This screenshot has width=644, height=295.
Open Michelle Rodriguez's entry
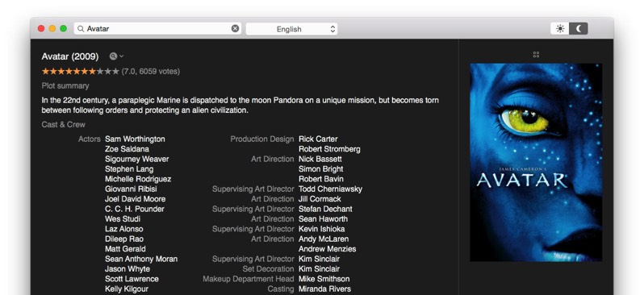tap(138, 179)
